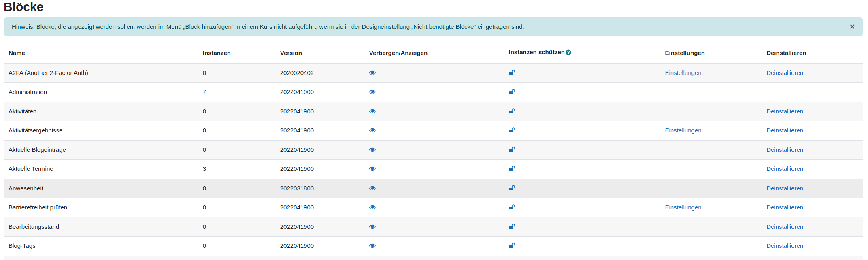Screen dimensions: 868x260
Task: Protect instances of the Bearbeitungsstand block
Action: (512, 227)
